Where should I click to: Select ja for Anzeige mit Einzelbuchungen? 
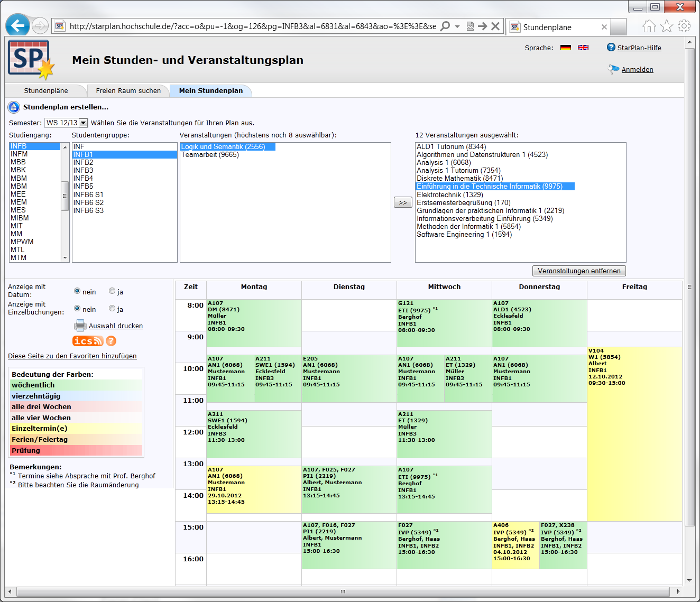[112, 308]
